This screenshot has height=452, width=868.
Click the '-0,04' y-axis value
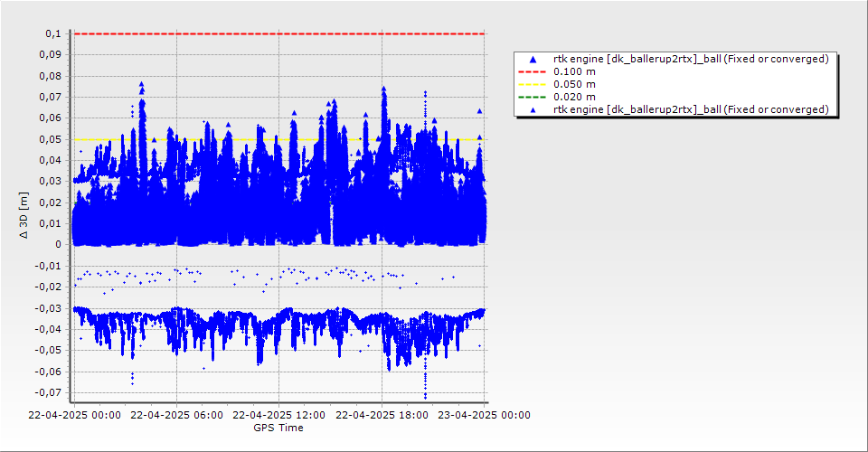point(48,329)
